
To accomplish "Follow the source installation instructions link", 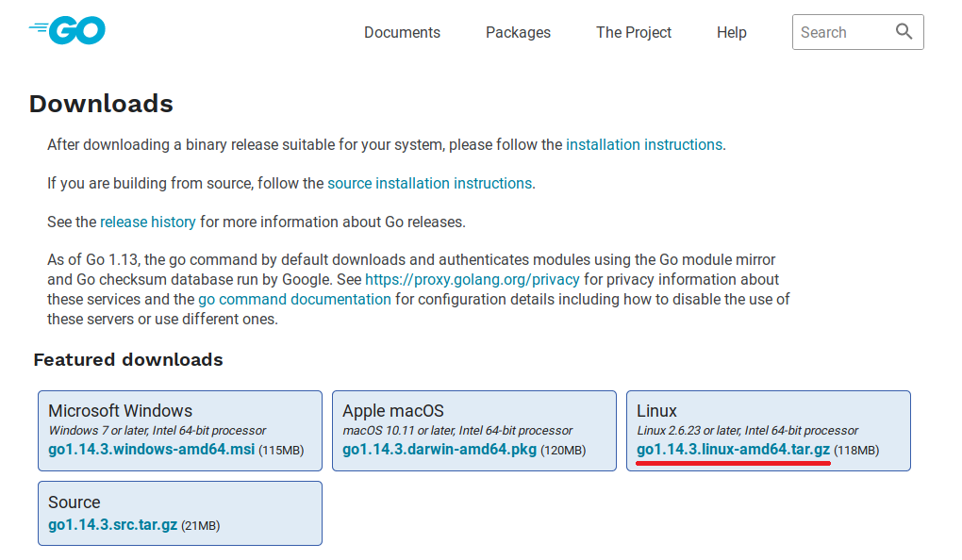I will point(429,184).
